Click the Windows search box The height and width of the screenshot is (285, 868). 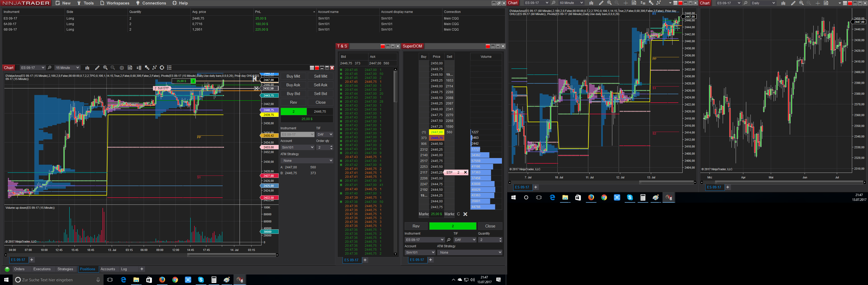[58, 280]
